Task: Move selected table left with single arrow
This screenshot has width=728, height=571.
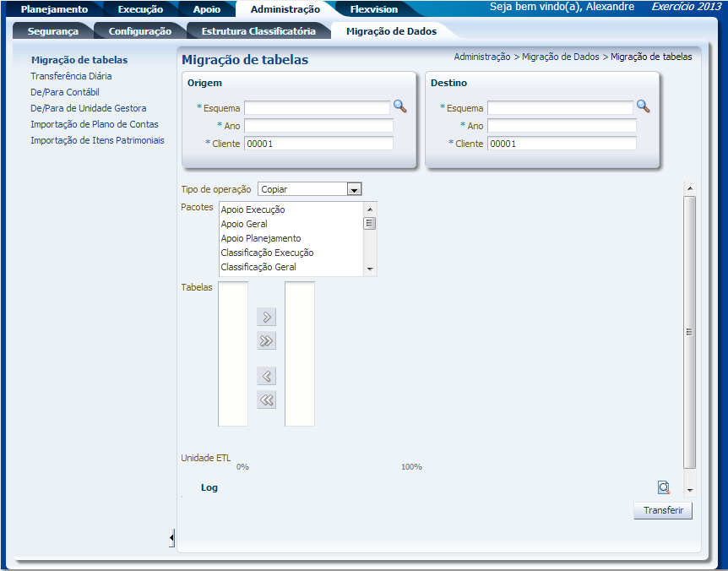Action: tap(267, 377)
